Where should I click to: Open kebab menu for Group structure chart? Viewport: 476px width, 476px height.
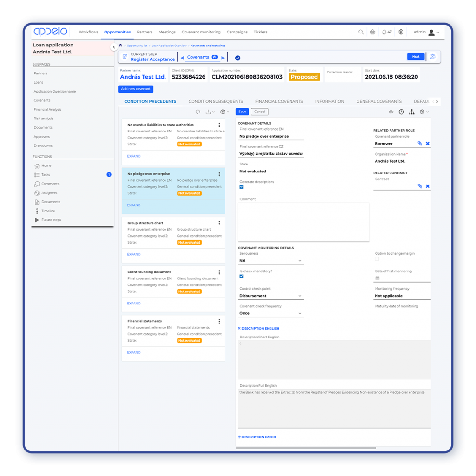pyautogui.click(x=219, y=223)
